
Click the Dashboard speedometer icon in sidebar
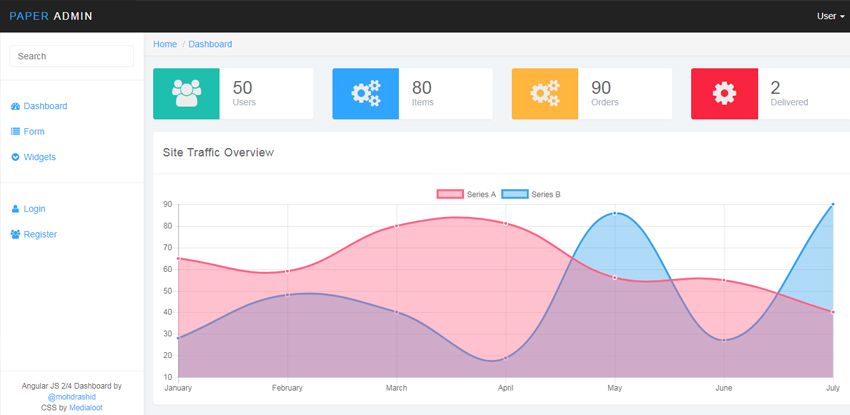(x=15, y=106)
